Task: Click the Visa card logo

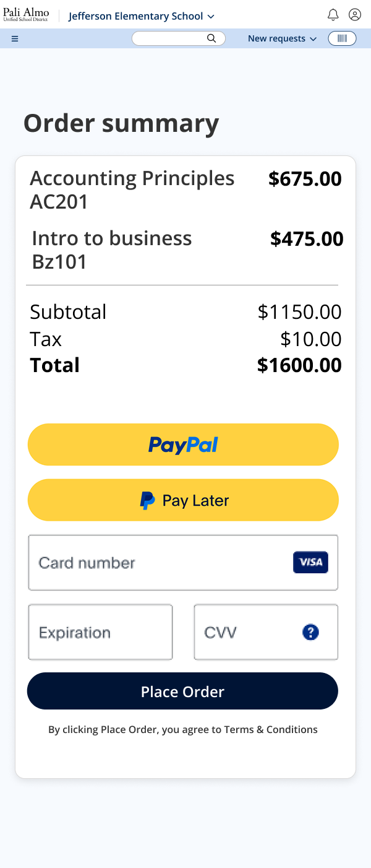Action: point(310,562)
